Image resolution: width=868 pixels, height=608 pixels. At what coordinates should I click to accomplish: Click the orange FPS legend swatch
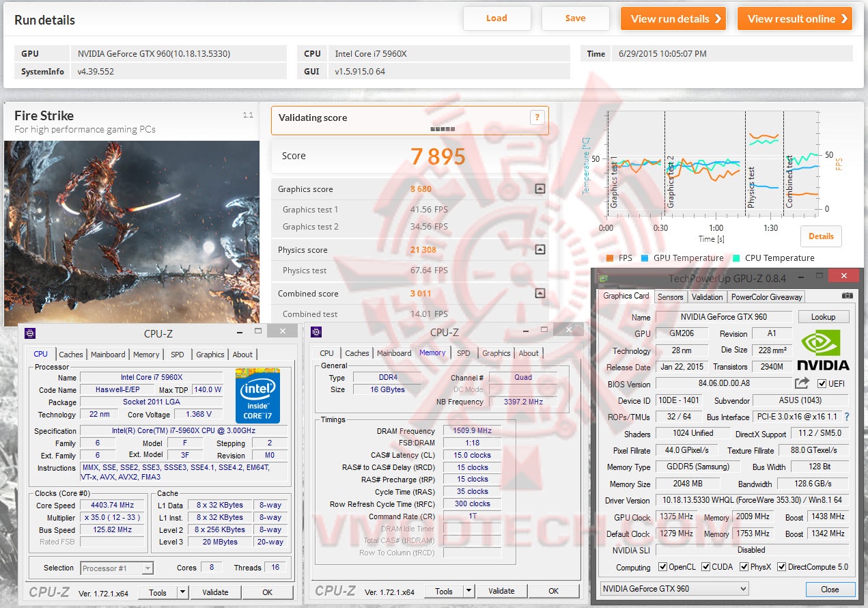point(610,258)
